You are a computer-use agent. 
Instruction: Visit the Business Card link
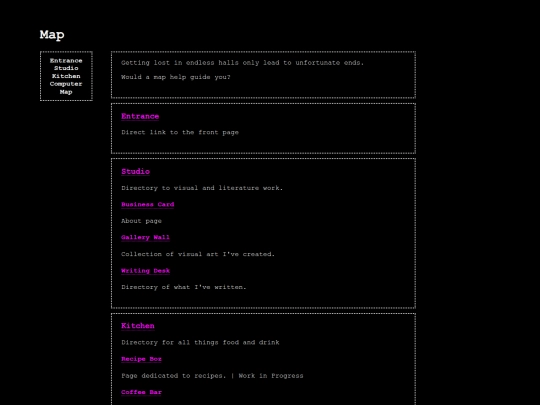tap(147, 204)
